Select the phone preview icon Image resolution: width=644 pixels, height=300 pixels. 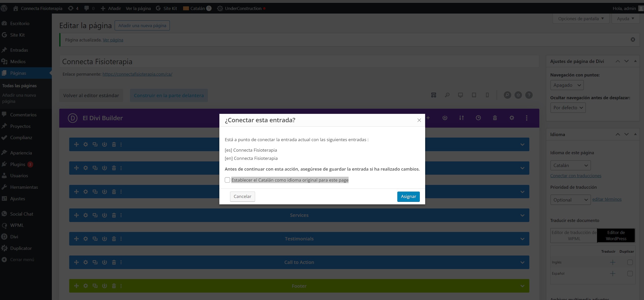pyautogui.click(x=487, y=95)
